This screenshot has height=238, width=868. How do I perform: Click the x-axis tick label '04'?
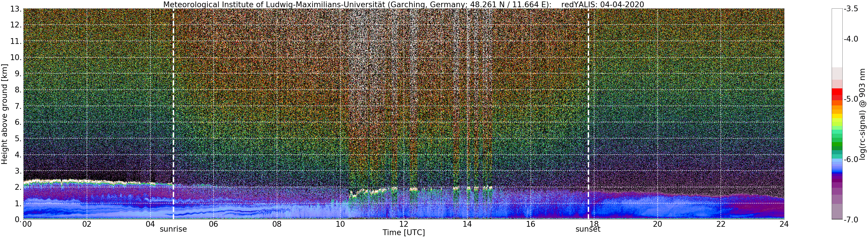tap(150, 224)
